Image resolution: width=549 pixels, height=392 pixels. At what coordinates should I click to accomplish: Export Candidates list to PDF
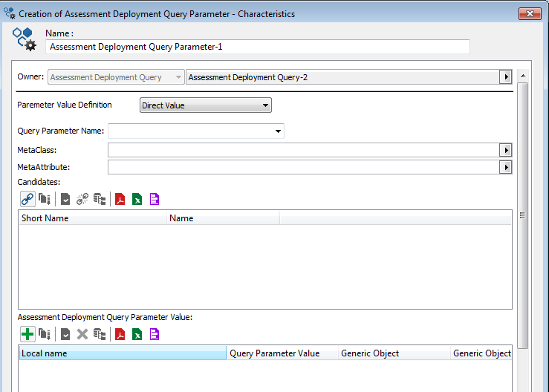[x=120, y=199]
